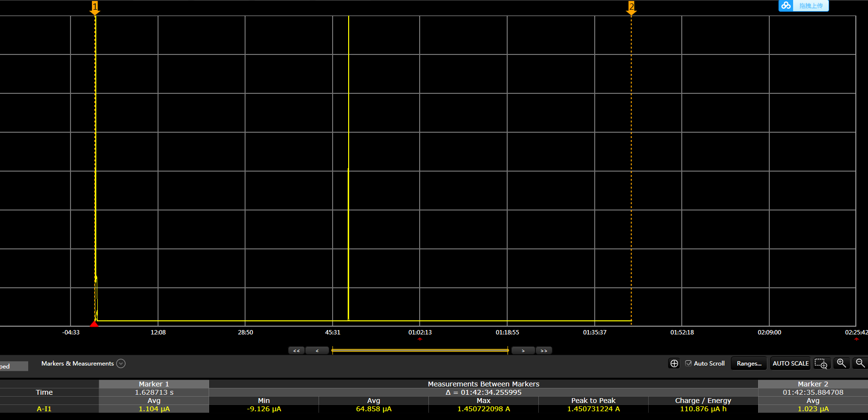The width and height of the screenshot is (868, 420).
Task: Click the Markers & Measurements label
Action: [x=77, y=364]
